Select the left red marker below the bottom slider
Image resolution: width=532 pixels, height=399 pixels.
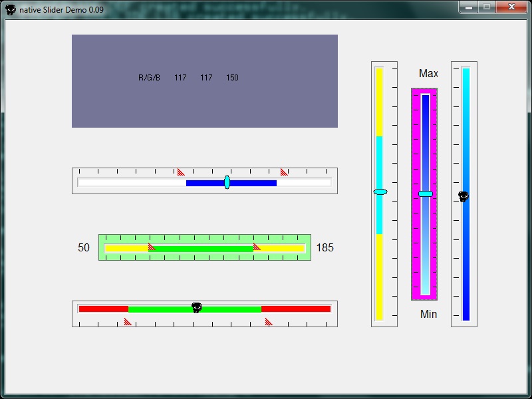(x=128, y=322)
